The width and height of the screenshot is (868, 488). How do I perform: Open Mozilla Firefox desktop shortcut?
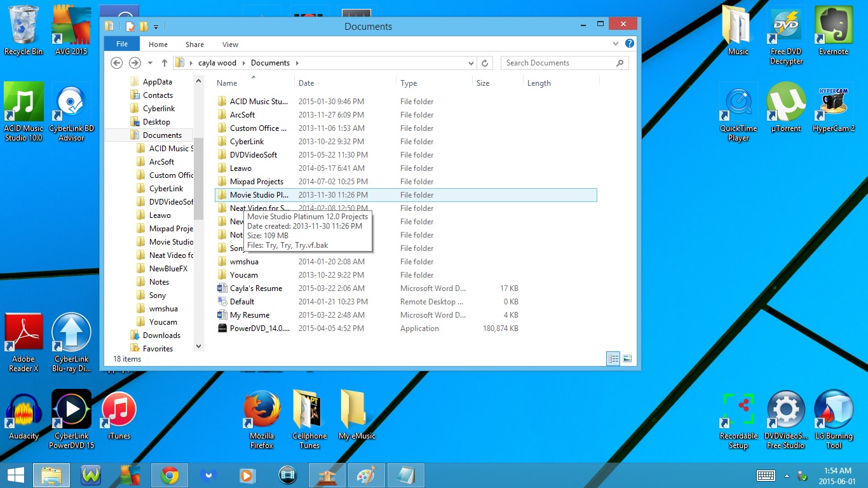pyautogui.click(x=262, y=419)
